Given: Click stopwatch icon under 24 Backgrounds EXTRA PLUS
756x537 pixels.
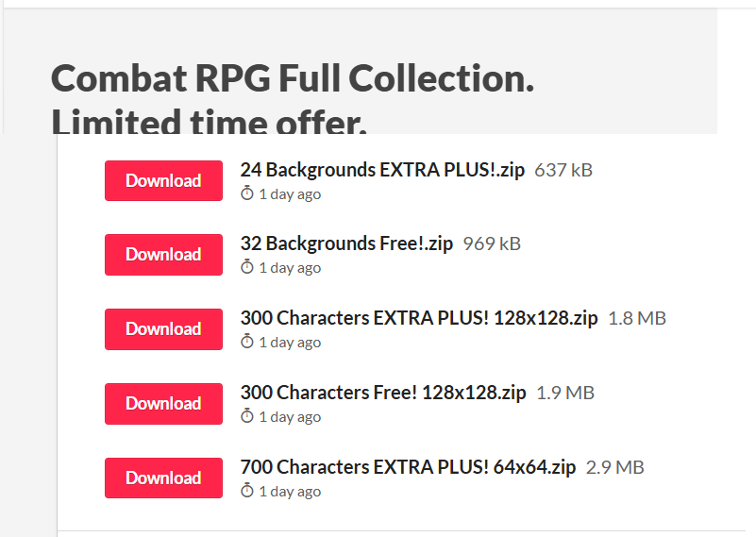Looking at the screenshot, I should 247,193.
